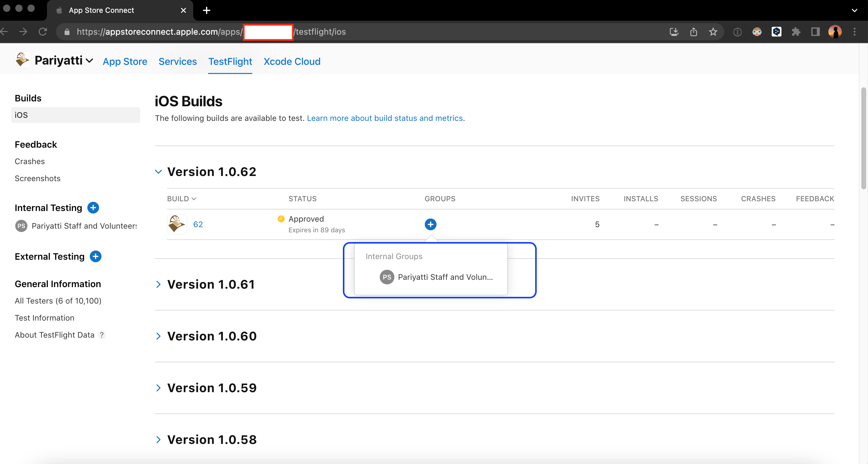Click the CRASHES column header
The height and width of the screenshot is (464, 868).
(758, 199)
